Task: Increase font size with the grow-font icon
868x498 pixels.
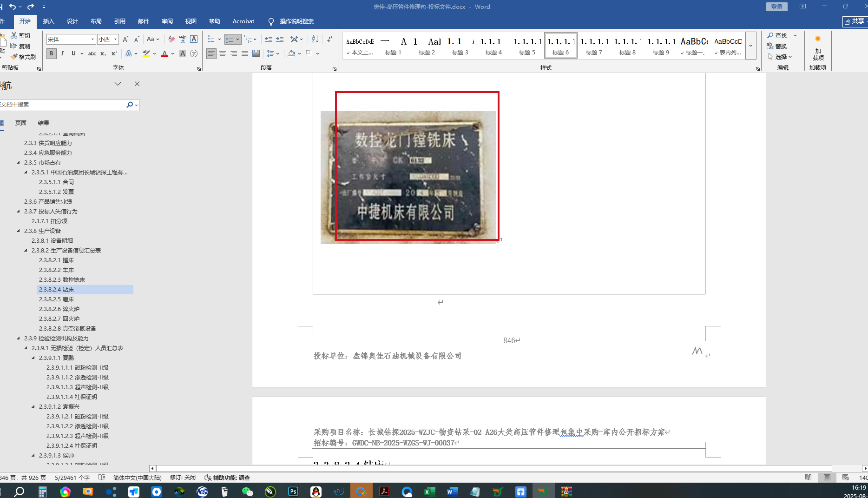Action: (125, 39)
